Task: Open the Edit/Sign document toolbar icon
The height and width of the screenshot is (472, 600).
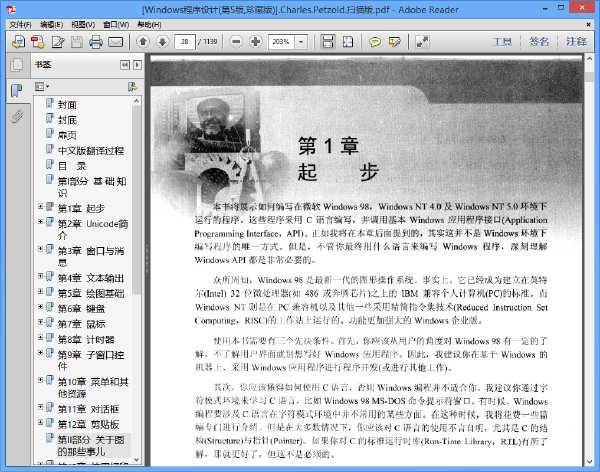Action: [58, 42]
